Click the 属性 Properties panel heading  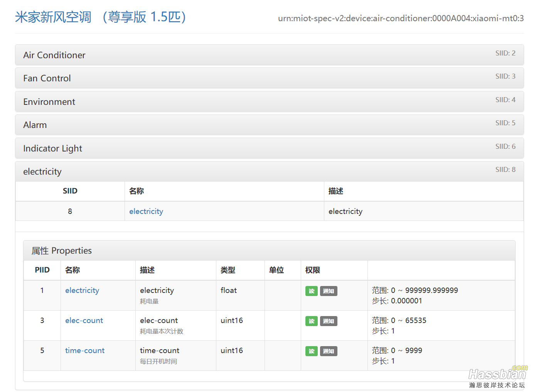pos(269,251)
